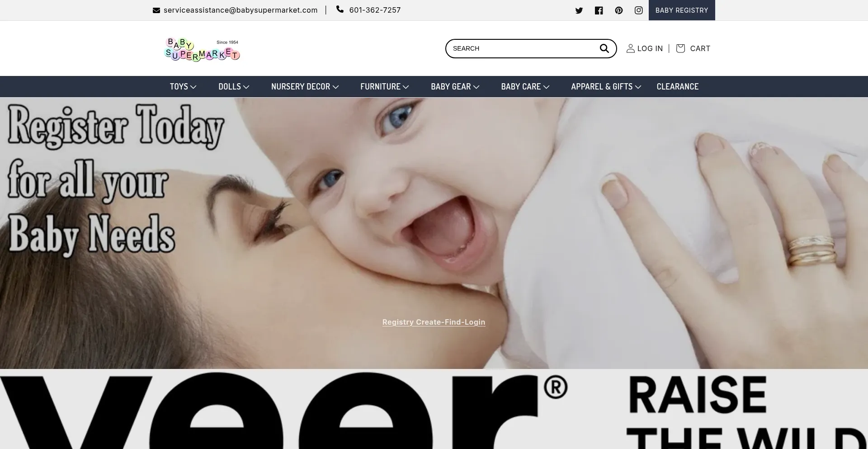Click the Baby Supermarket logo
The width and height of the screenshot is (868, 449).
click(x=202, y=49)
